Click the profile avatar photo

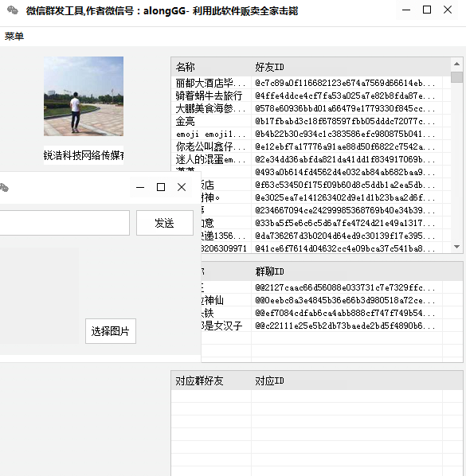pyautogui.click(x=84, y=96)
